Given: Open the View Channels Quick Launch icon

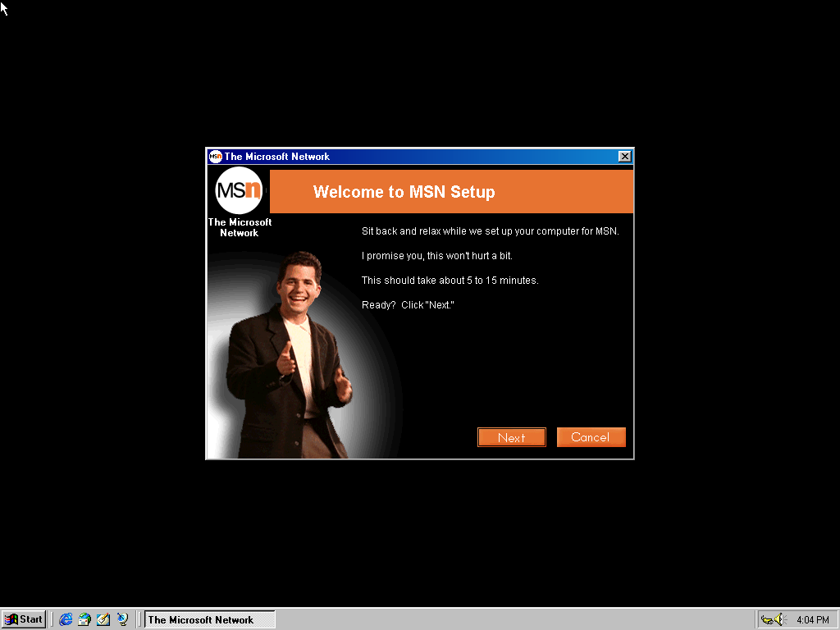Looking at the screenshot, I should pos(123,619).
